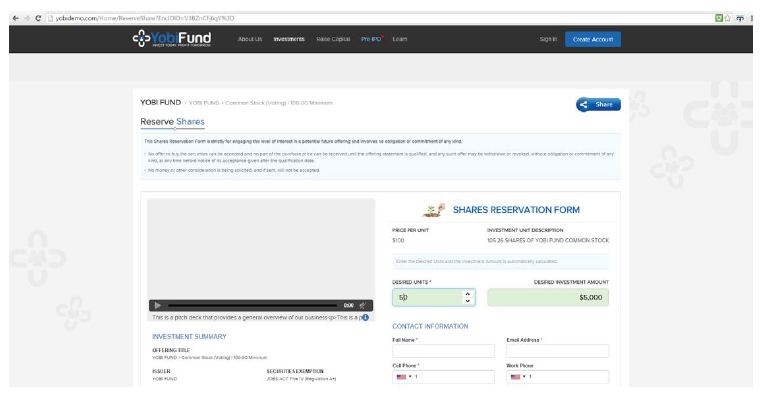Click the green browser extension icon
The height and width of the screenshot is (401, 764).
coord(721,18)
